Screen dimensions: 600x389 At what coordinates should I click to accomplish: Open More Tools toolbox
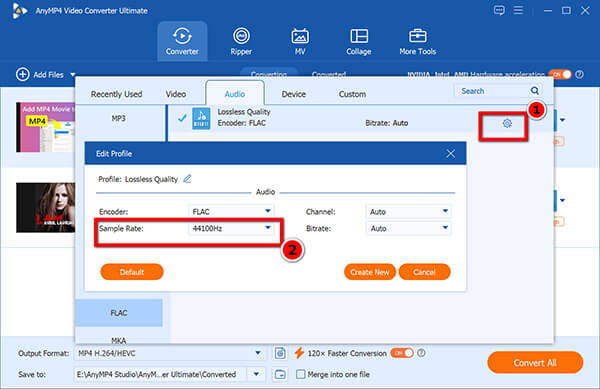click(417, 41)
